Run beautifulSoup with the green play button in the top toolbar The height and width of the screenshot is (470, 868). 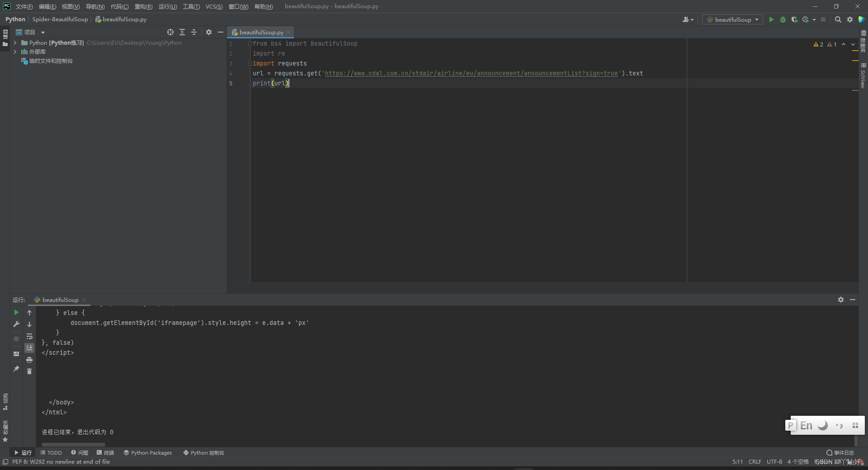(771, 19)
